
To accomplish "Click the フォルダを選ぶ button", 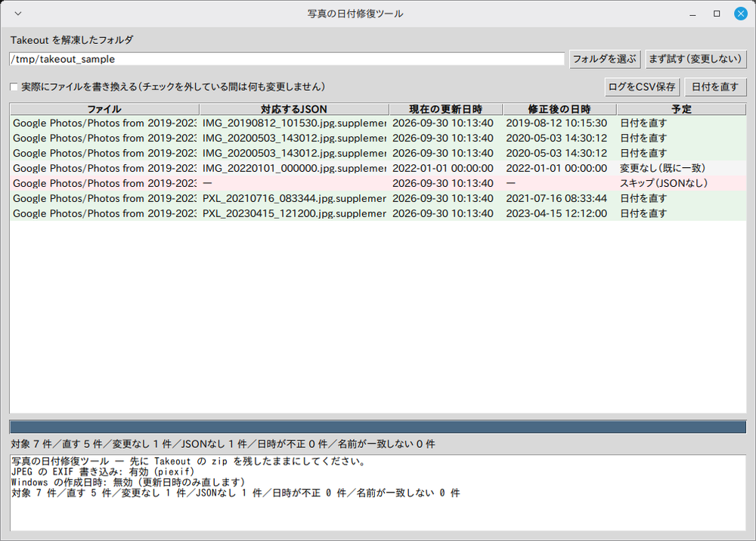I will click(605, 59).
